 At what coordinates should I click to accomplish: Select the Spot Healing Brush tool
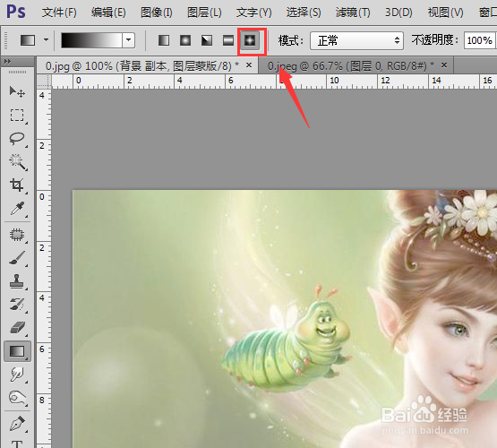(17, 235)
